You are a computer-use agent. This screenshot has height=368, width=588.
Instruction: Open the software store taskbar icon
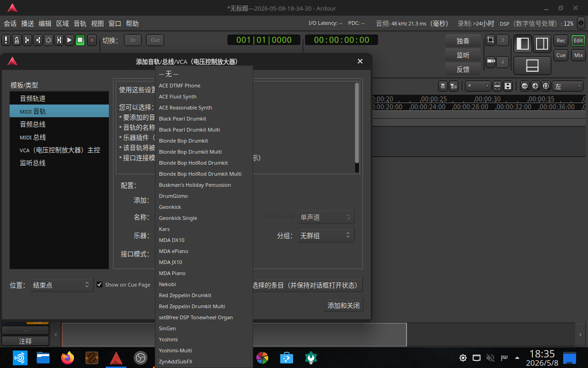click(287, 358)
